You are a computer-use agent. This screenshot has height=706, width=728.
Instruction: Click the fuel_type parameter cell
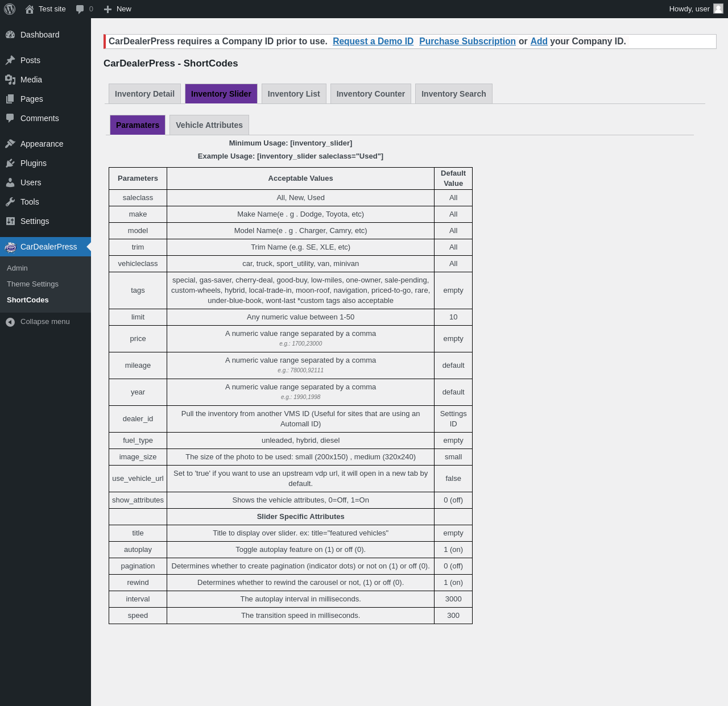click(x=138, y=441)
